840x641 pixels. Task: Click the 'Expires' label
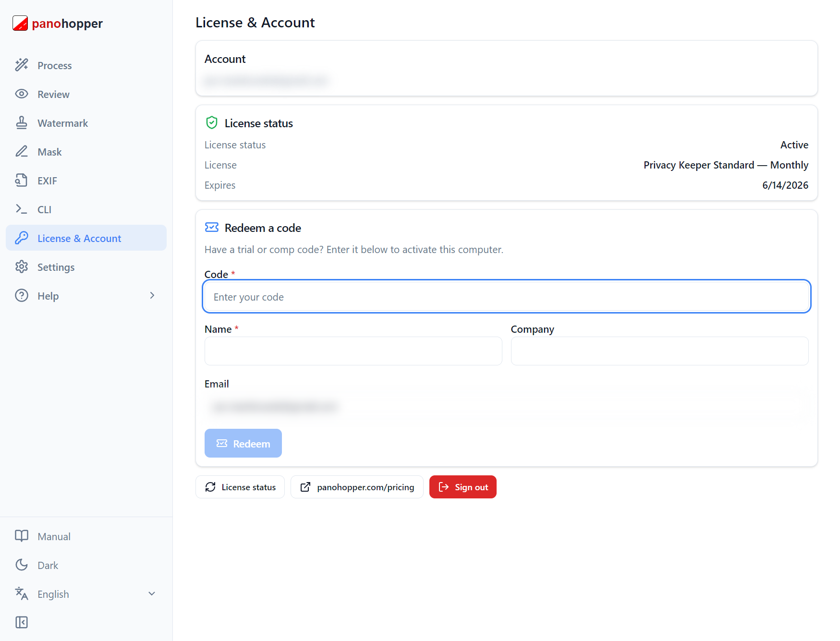[x=220, y=185]
